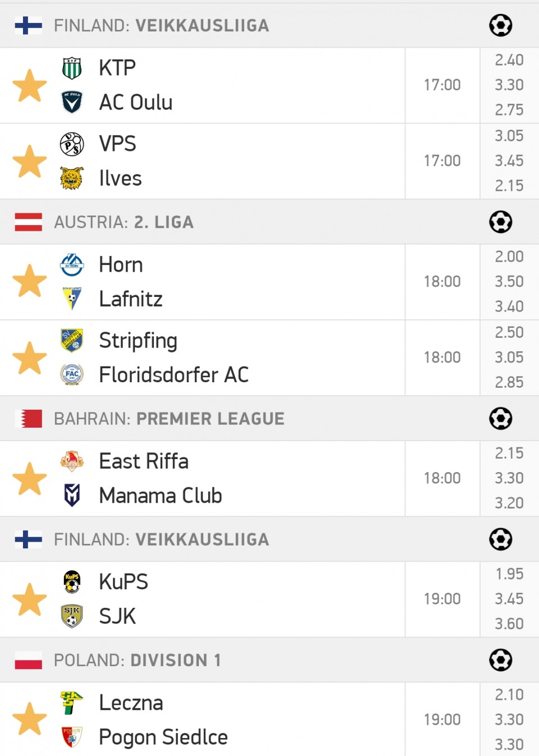This screenshot has height=756, width=539.
Task: Click the Poland flag icon
Action: pos(29,660)
